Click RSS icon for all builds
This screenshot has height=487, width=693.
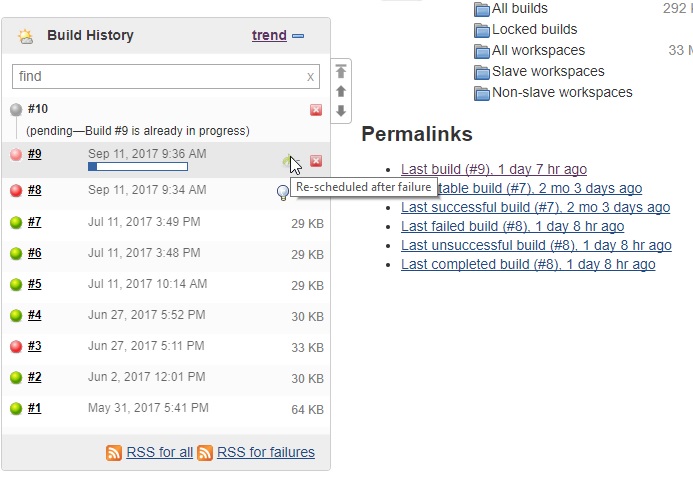click(x=114, y=453)
